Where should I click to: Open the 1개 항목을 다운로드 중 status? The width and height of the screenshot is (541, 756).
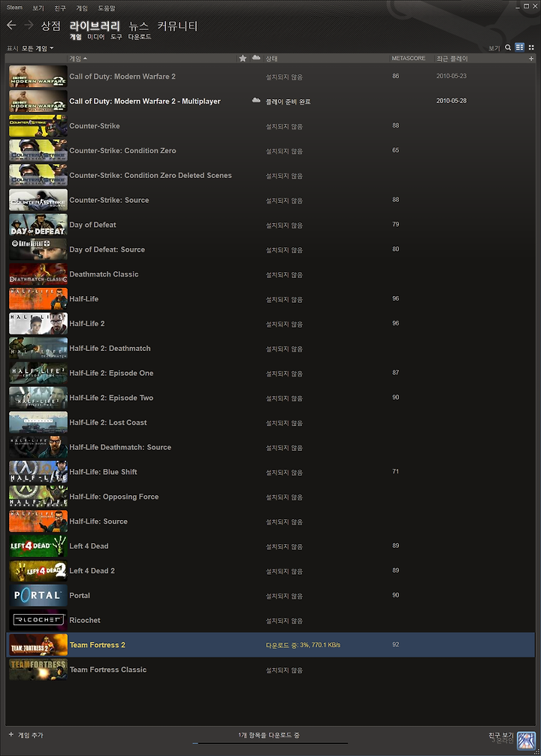pyautogui.click(x=268, y=735)
